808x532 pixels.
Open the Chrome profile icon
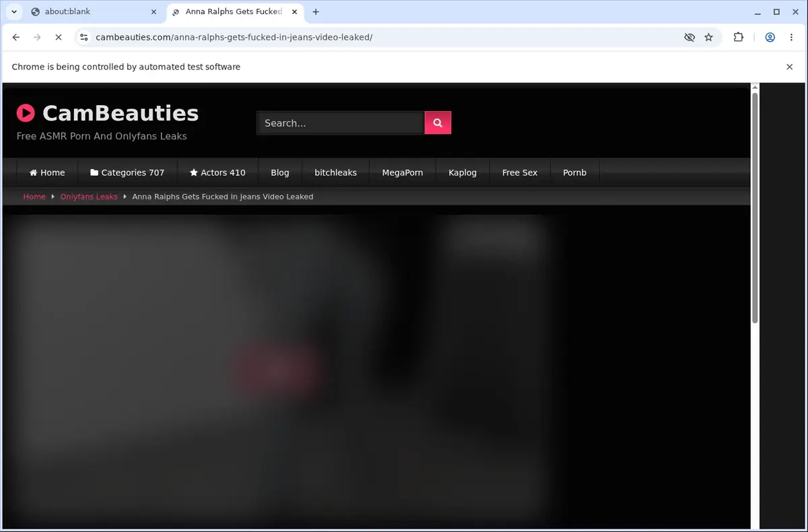point(770,37)
